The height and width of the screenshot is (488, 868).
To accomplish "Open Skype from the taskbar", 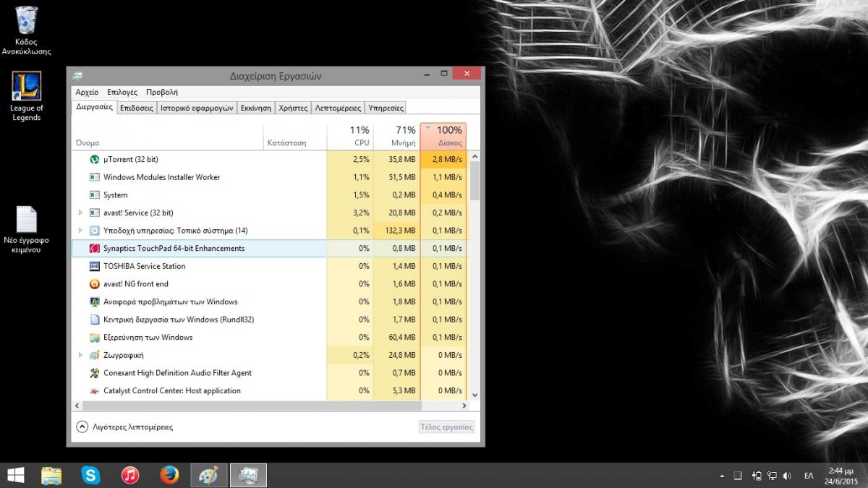I will click(90, 475).
